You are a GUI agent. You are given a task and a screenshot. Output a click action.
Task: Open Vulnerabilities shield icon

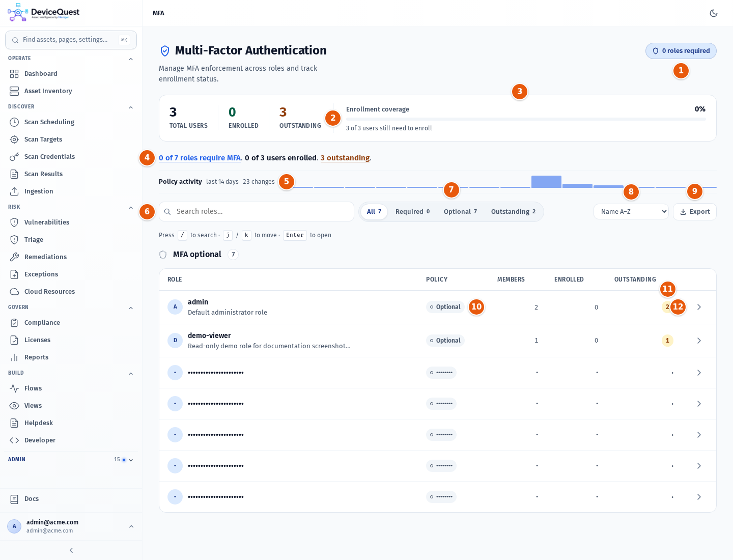click(14, 222)
